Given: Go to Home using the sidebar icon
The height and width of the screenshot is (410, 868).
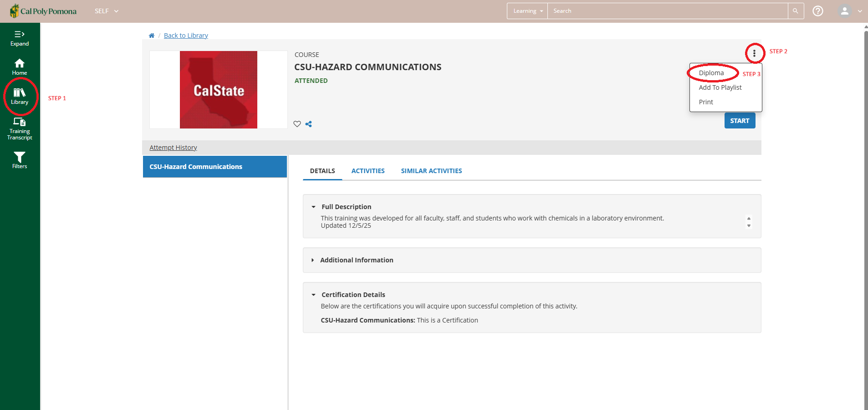Looking at the screenshot, I should pos(20,66).
